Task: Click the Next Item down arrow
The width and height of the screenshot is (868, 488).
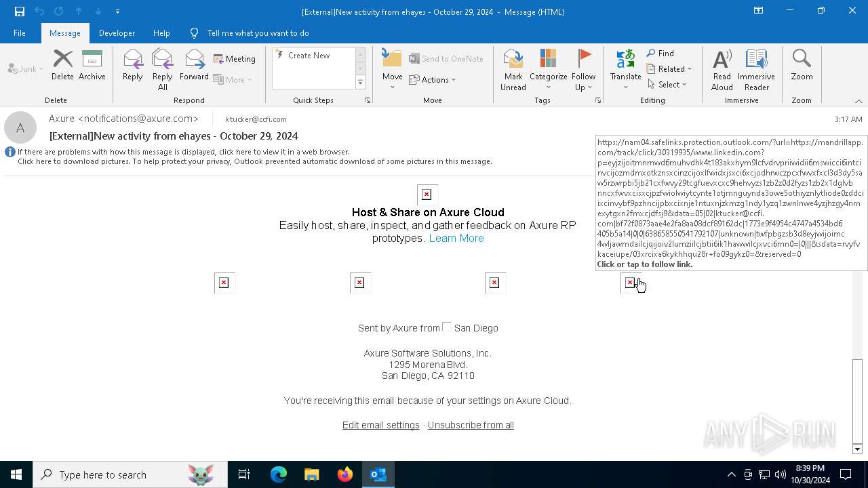Action: click(98, 11)
